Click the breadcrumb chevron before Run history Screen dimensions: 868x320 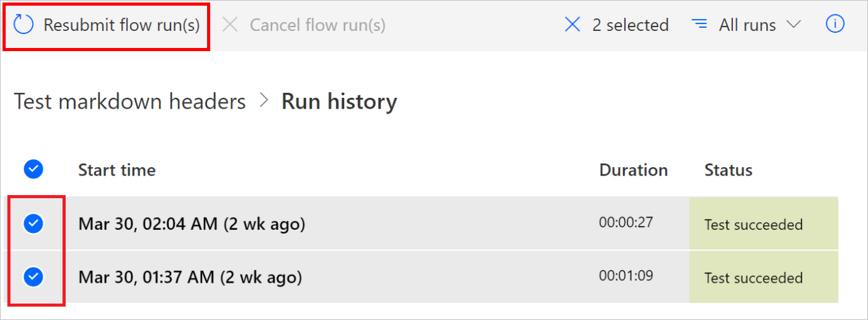pyautogui.click(x=264, y=101)
